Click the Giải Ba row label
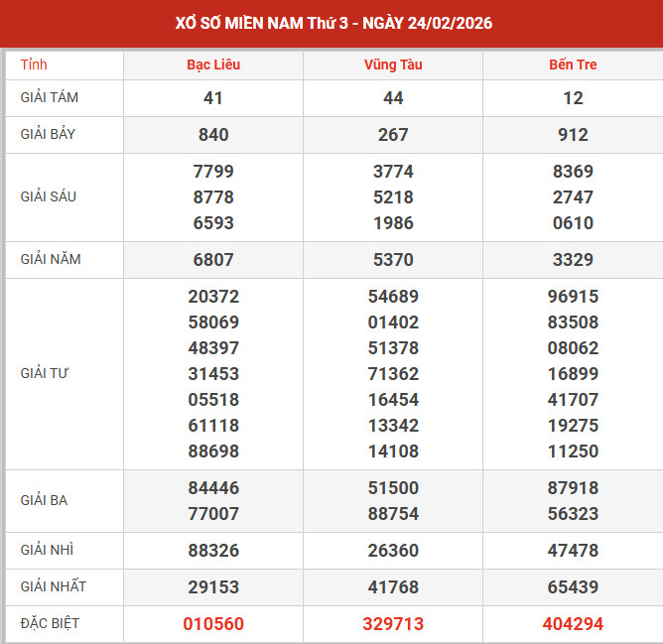The width and height of the screenshot is (663, 644). pyautogui.click(x=44, y=500)
